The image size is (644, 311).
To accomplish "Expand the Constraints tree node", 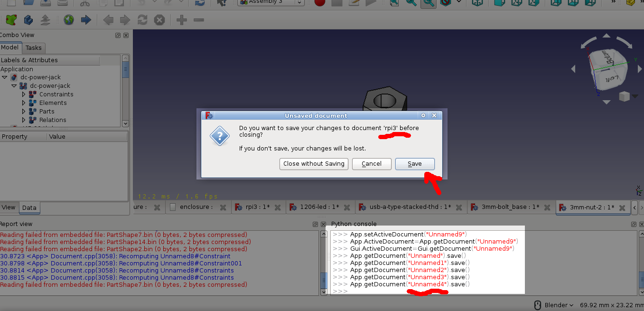I will point(24,94).
